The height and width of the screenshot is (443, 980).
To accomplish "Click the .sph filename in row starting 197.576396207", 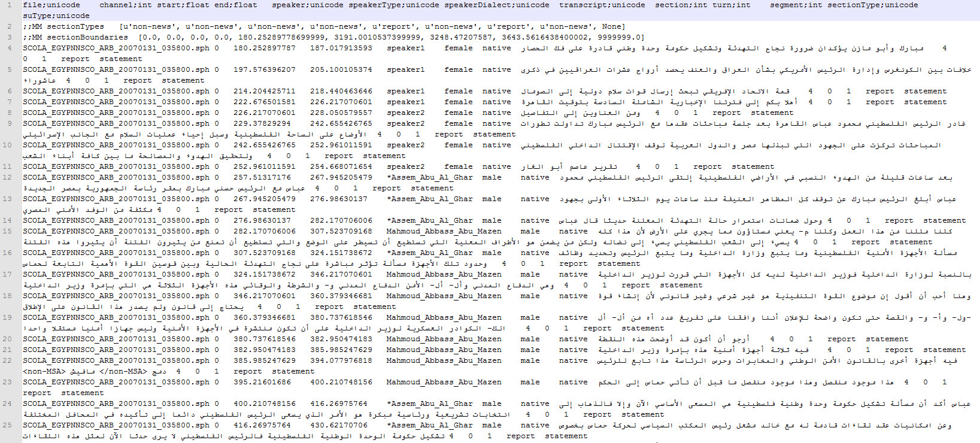I will click(x=116, y=69).
